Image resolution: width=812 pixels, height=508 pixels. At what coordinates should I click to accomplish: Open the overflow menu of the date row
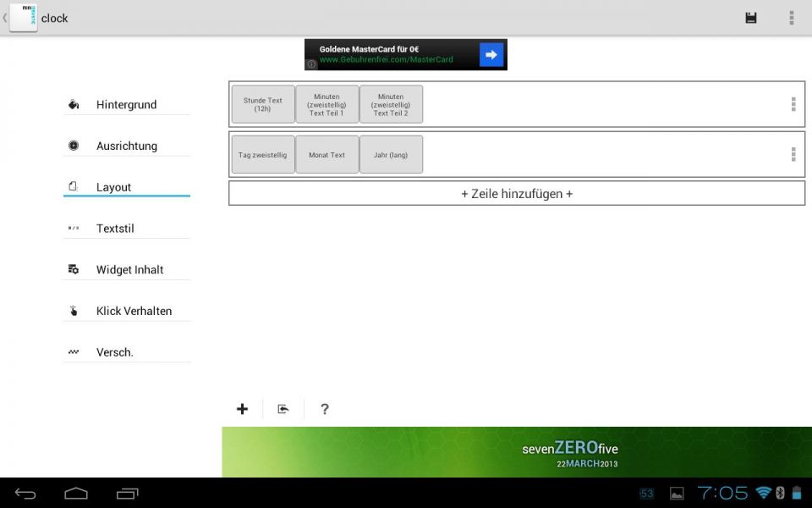pyautogui.click(x=793, y=154)
